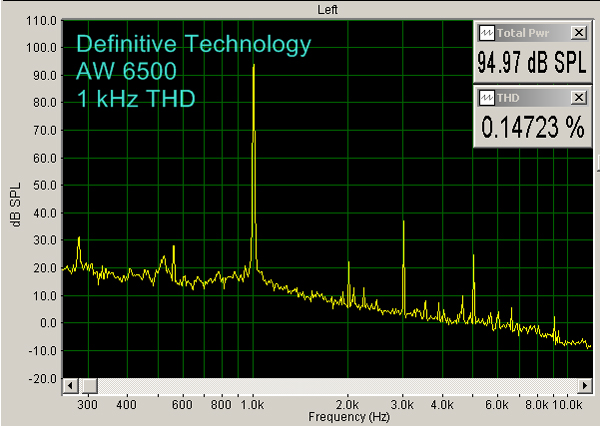Click the horizontal scrollbar right arrow
The image size is (600, 426).
click(x=585, y=385)
